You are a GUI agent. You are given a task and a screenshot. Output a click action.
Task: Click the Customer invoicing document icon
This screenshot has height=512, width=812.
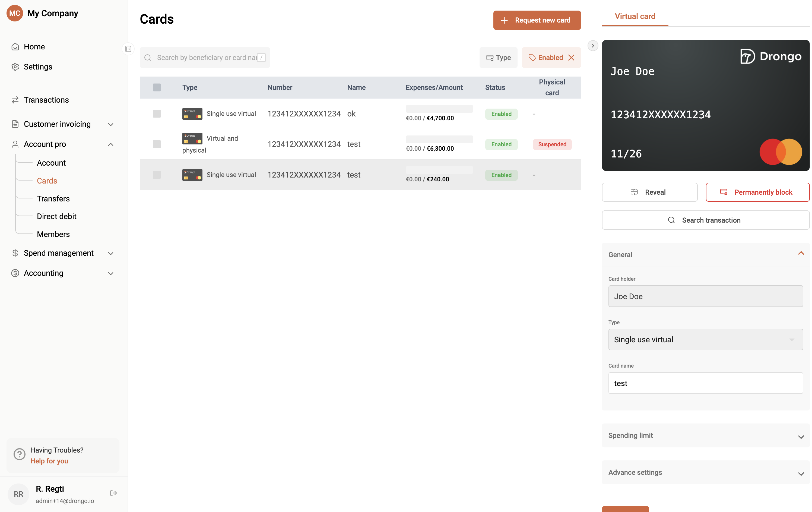pyautogui.click(x=15, y=124)
